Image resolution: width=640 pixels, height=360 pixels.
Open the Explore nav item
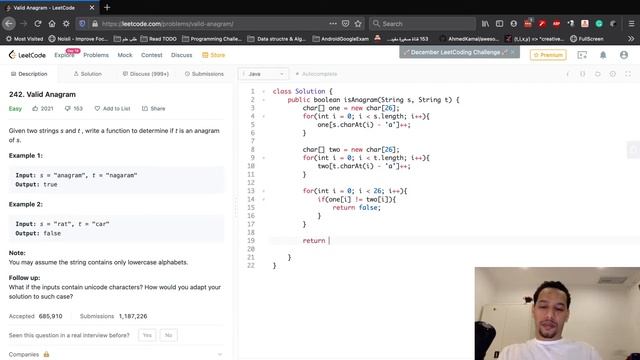(64, 55)
